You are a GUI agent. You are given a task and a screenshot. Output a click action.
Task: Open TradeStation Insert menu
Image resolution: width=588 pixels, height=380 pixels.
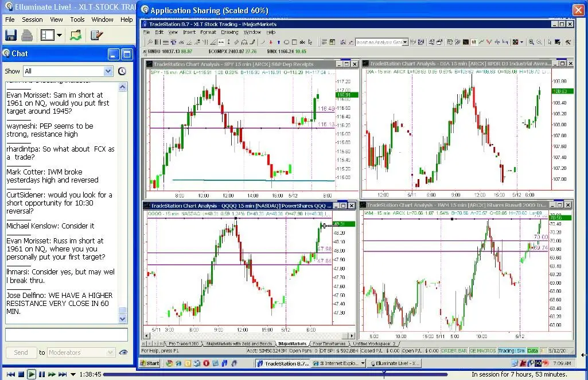[189, 32]
